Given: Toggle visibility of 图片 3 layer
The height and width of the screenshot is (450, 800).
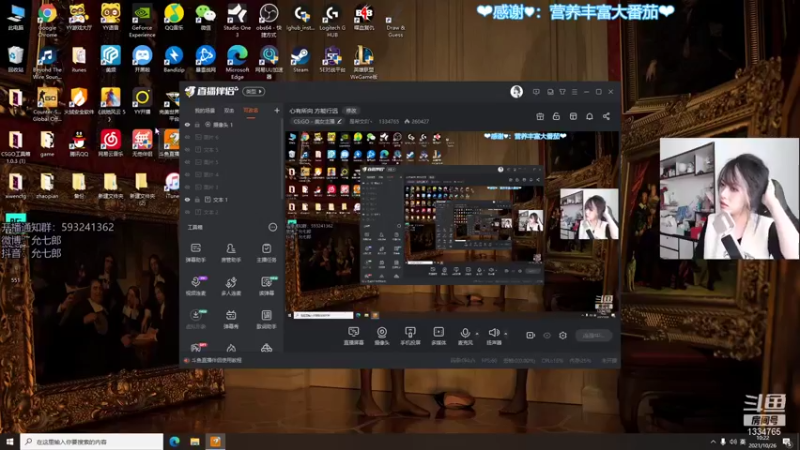Looking at the screenshot, I should coord(187,187).
